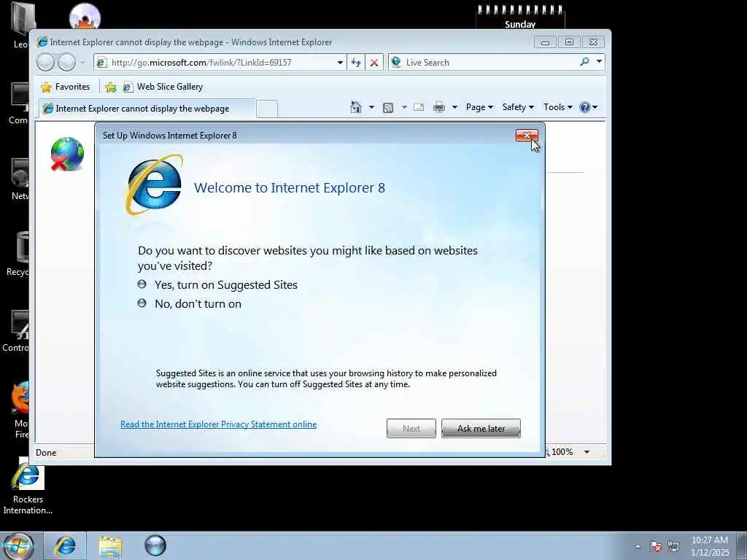Click the RSS Feeds icon
Image resolution: width=747 pixels, height=560 pixels.
pos(388,108)
